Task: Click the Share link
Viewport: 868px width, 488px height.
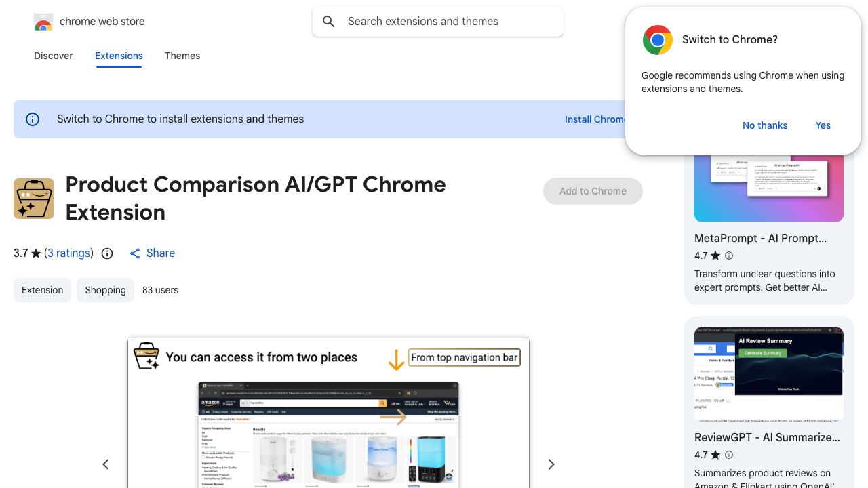Action: [161, 253]
